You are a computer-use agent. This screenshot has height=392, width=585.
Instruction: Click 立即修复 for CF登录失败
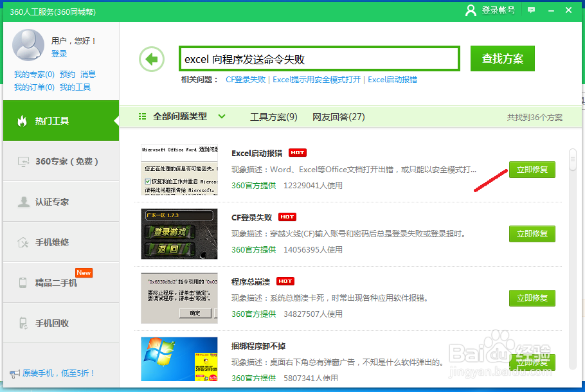coord(532,234)
